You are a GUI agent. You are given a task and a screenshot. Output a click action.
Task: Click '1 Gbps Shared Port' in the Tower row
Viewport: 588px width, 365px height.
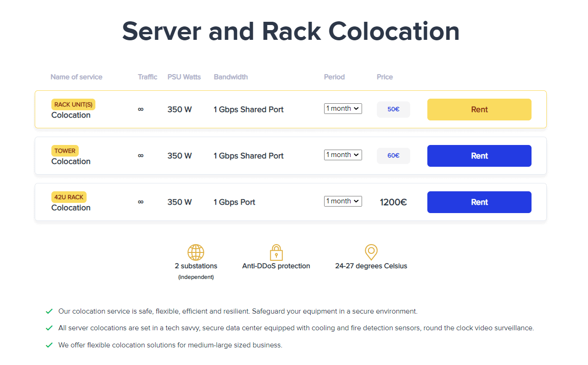[249, 156]
